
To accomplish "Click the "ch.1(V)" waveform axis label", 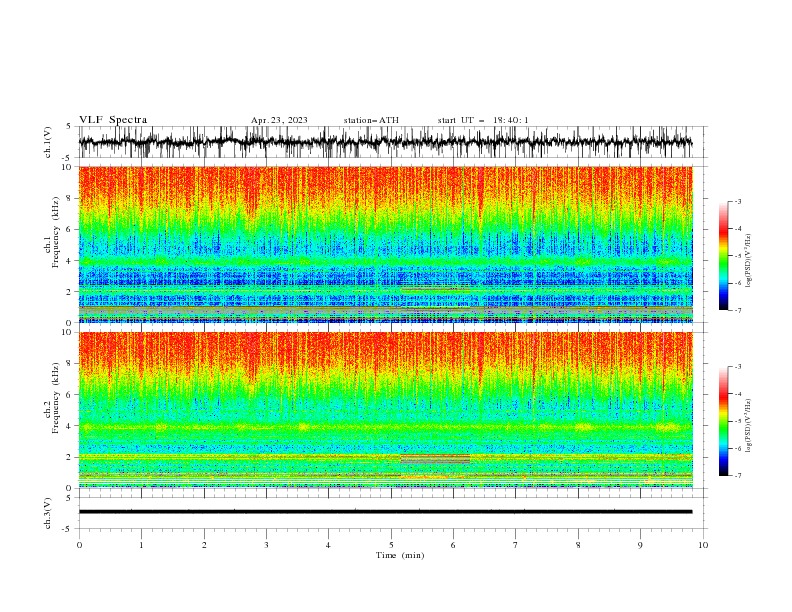I will pyautogui.click(x=48, y=142).
